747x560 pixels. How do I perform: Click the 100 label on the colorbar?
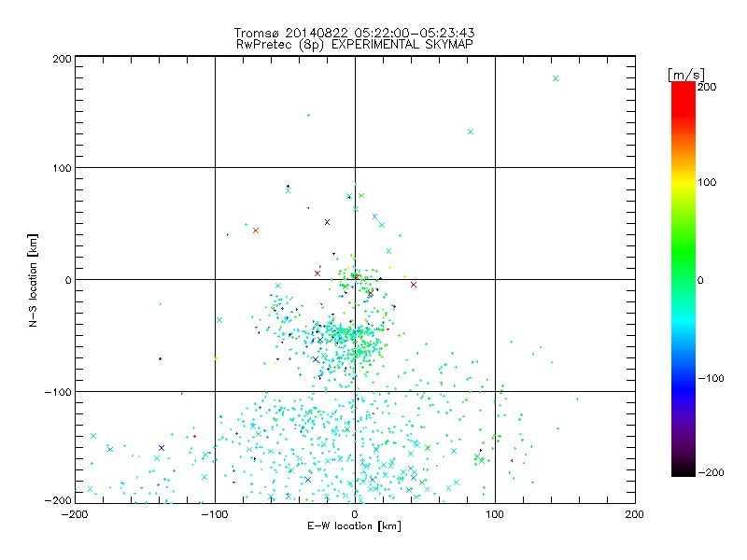point(707,182)
